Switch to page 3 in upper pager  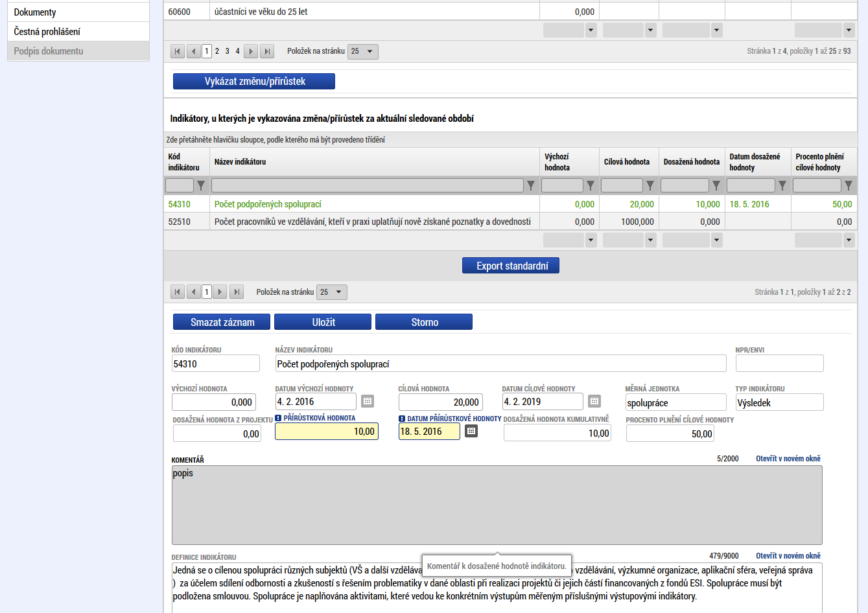click(228, 51)
